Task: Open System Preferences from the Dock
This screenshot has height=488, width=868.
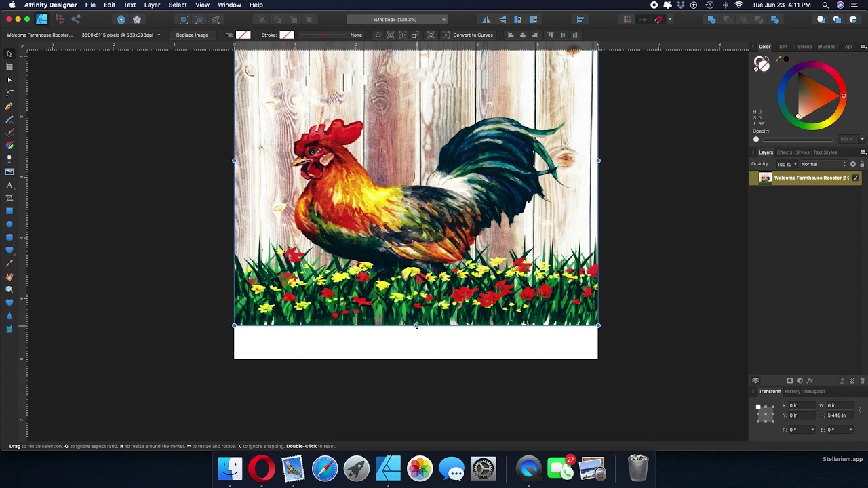Action: (x=484, y=468)
